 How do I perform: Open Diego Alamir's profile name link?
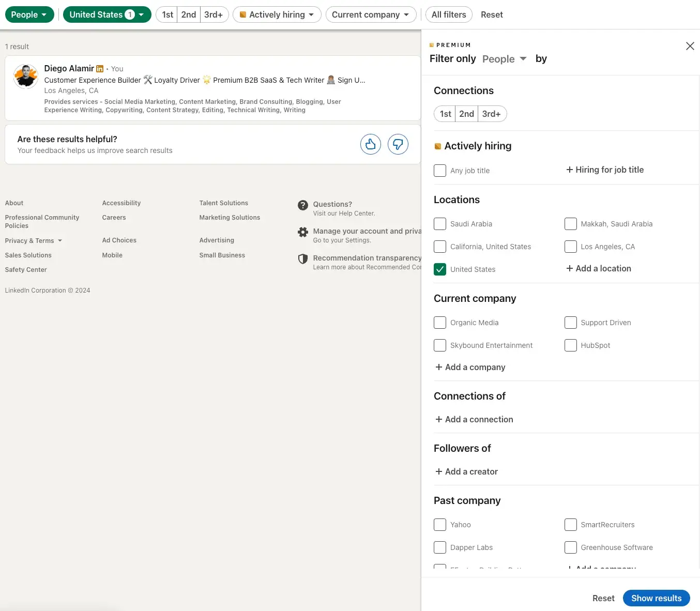click(69, 68)
